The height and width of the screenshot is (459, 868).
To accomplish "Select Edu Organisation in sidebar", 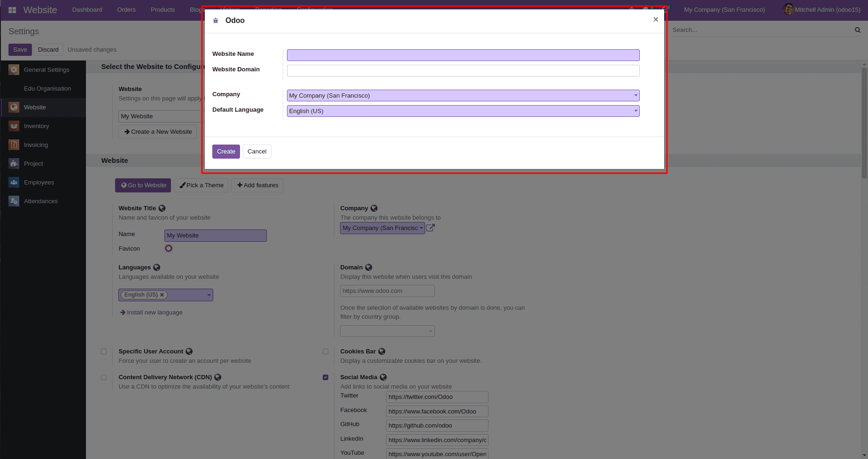I will pos(43,89).
